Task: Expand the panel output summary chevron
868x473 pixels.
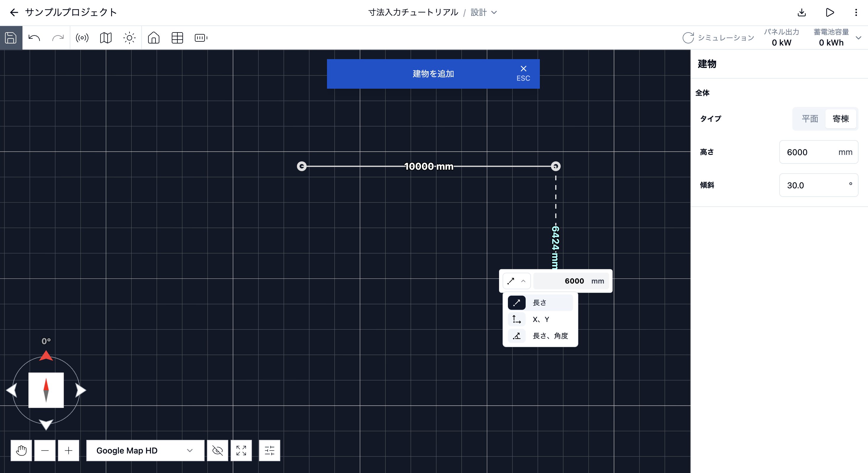Action: coord(859,38)
